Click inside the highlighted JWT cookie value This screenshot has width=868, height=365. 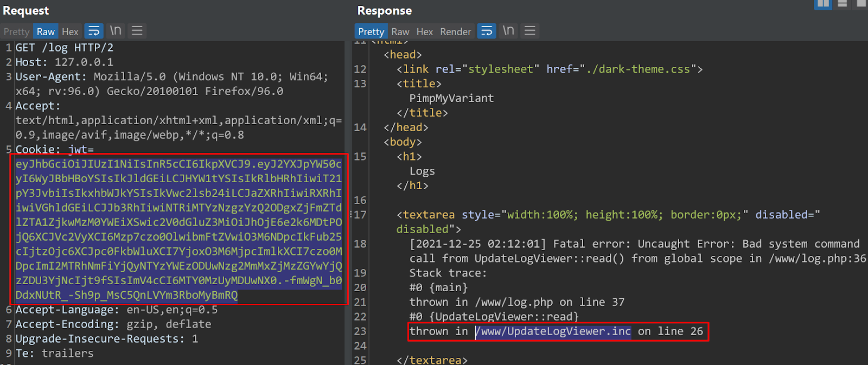tap(179, 229)
